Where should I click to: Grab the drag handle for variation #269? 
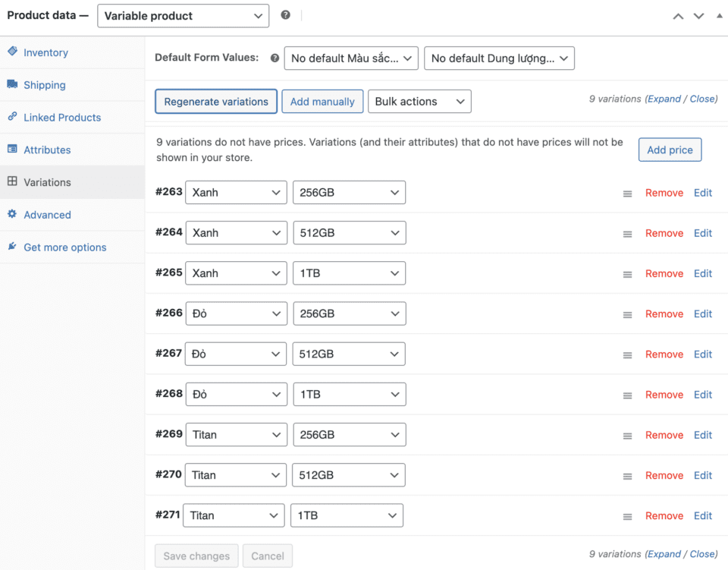click(627, 436)
